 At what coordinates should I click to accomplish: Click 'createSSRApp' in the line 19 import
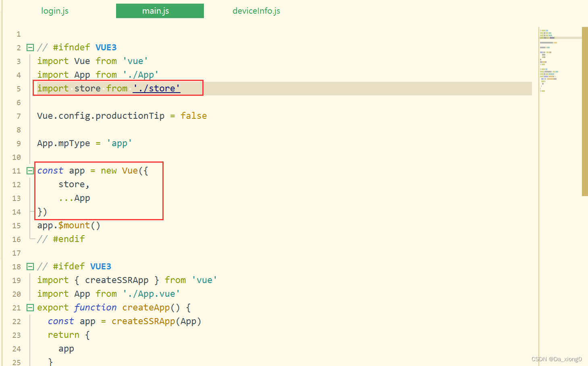pos(117,280)
